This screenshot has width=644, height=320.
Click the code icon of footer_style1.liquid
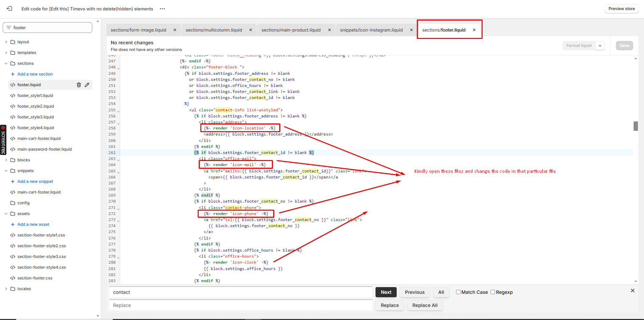tap(13, 96)
